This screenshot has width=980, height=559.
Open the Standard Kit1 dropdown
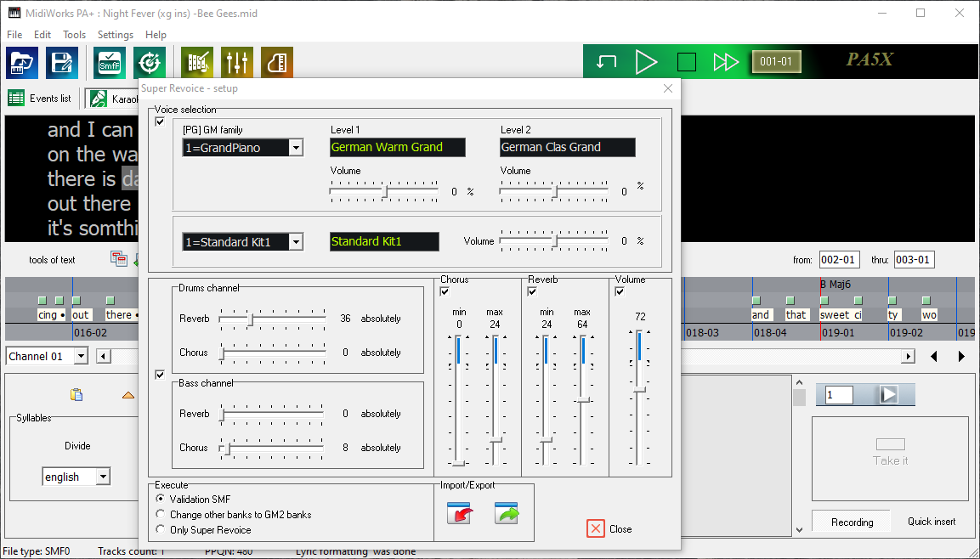click(295, 241)
